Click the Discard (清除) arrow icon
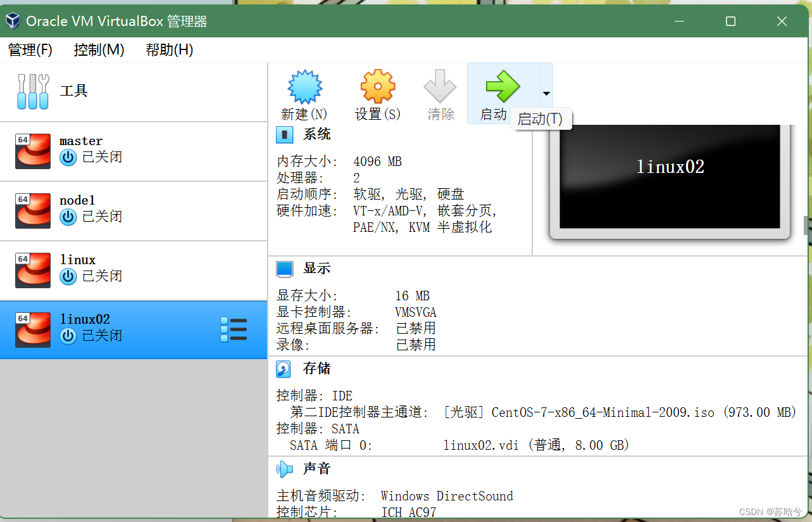Viewport: 812px width, 522px height. pyautogui.click(x=440, y=87)
